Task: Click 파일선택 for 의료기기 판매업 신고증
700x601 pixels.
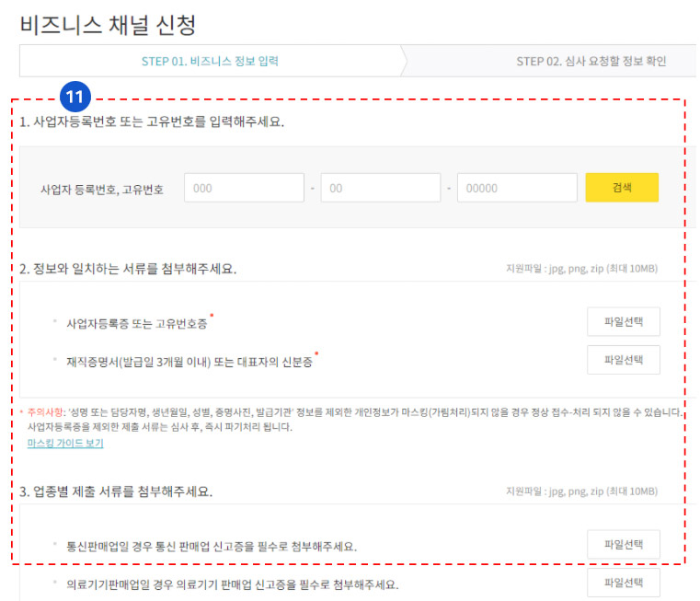Action: (623, 583)
